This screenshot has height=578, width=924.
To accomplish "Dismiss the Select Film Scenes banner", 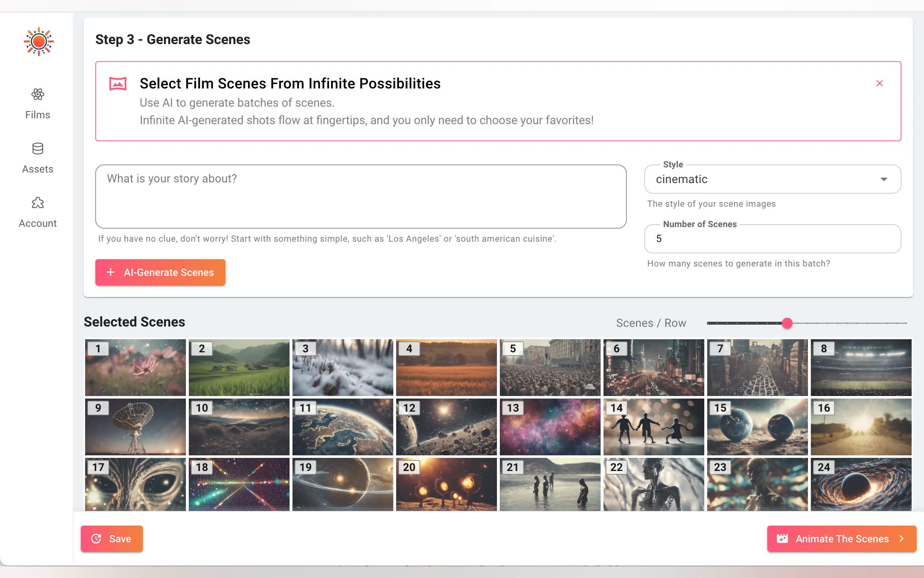I will coord(879,83).
